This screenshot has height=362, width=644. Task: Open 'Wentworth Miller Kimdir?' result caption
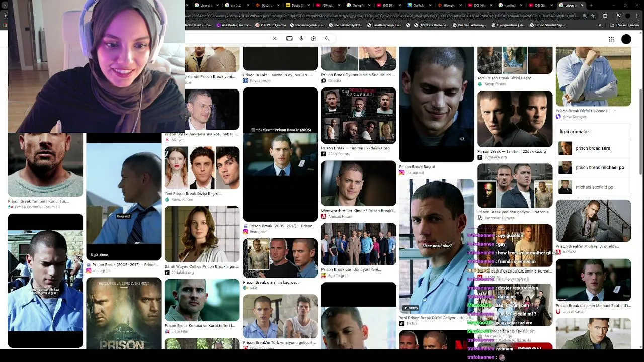[x=358, y=211]
